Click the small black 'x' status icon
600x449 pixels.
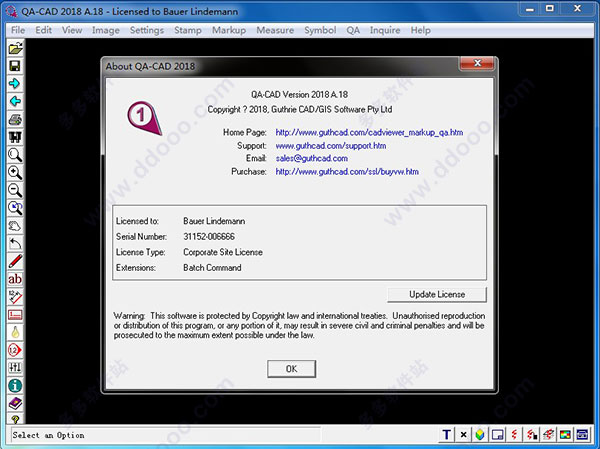pyautogui.click(x=463, y=434)
